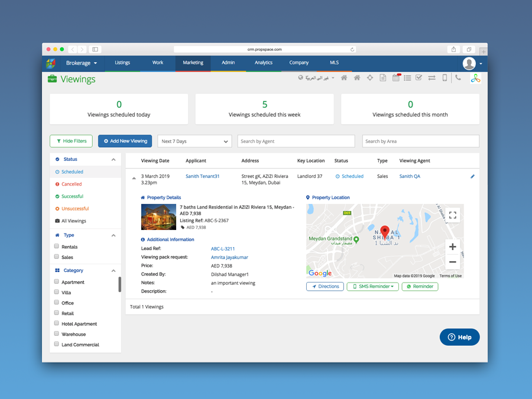532x399 pixels.
Task: Click the green Reminder button
Action: 420,286
